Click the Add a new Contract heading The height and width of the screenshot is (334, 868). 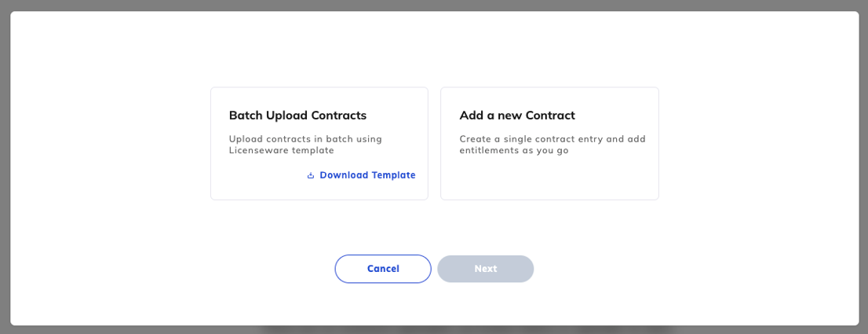[517, 116]
